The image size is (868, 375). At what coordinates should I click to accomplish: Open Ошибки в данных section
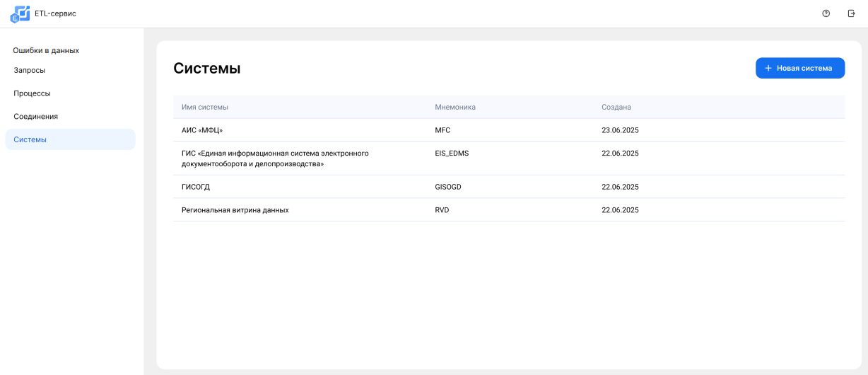46,50
